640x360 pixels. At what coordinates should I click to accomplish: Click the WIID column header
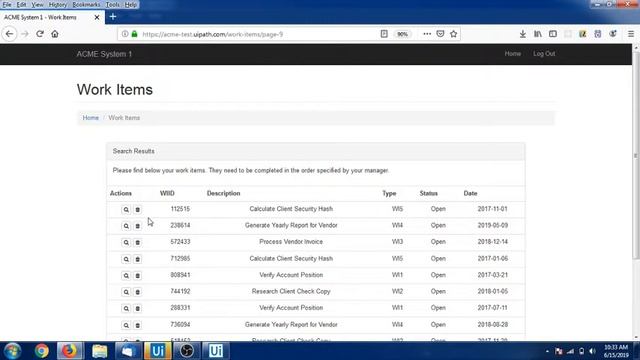tap(167, 193)
